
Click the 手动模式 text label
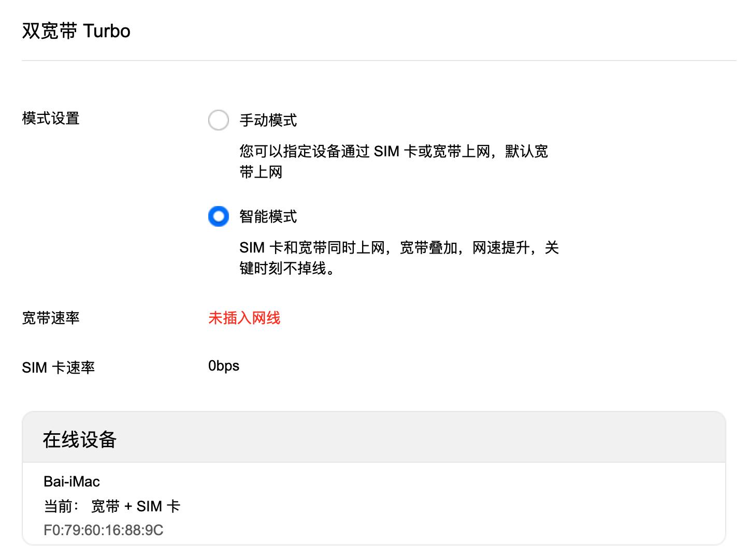pyautogui.click(x=268, y=120)
